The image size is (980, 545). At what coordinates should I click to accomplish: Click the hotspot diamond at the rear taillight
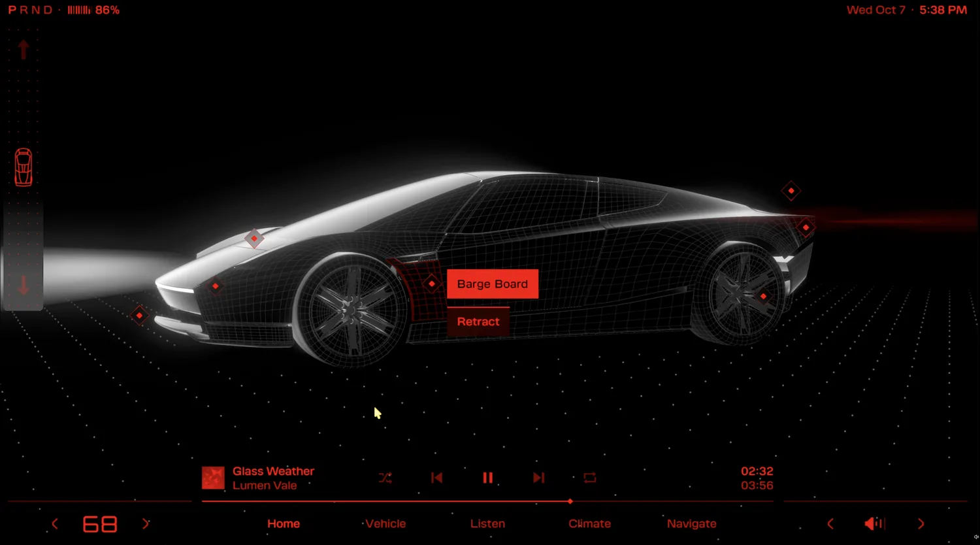(x=806, y=227)
